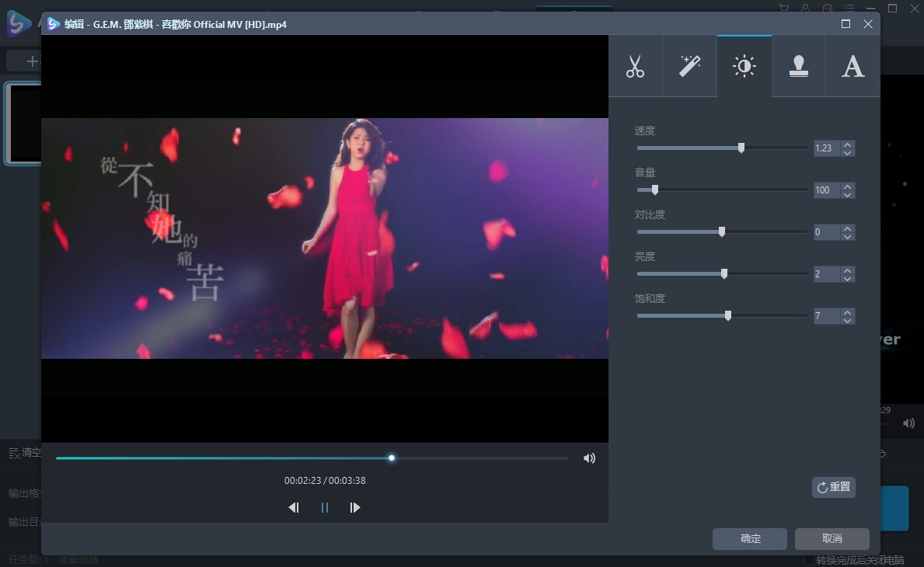Click the speaker icon beside the progress bar
This screenshot has width=924, height=567.
[x=589, y=458]
